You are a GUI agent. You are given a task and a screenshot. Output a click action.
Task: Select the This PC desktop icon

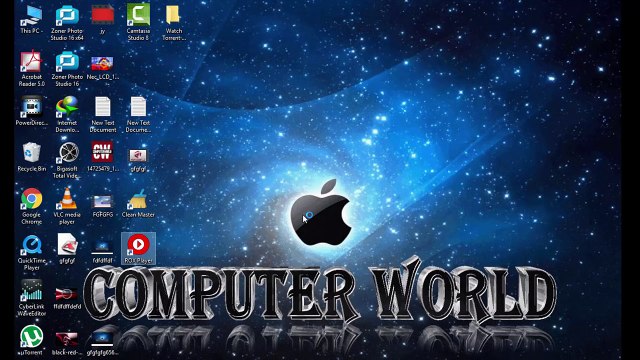[x=31, y=20]
